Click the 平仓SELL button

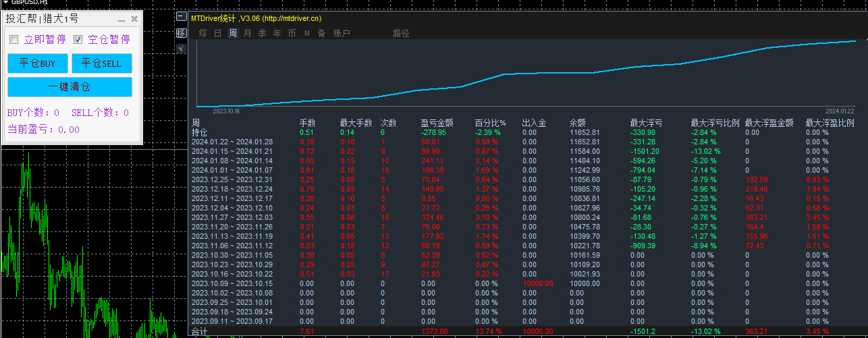point(102,63)
